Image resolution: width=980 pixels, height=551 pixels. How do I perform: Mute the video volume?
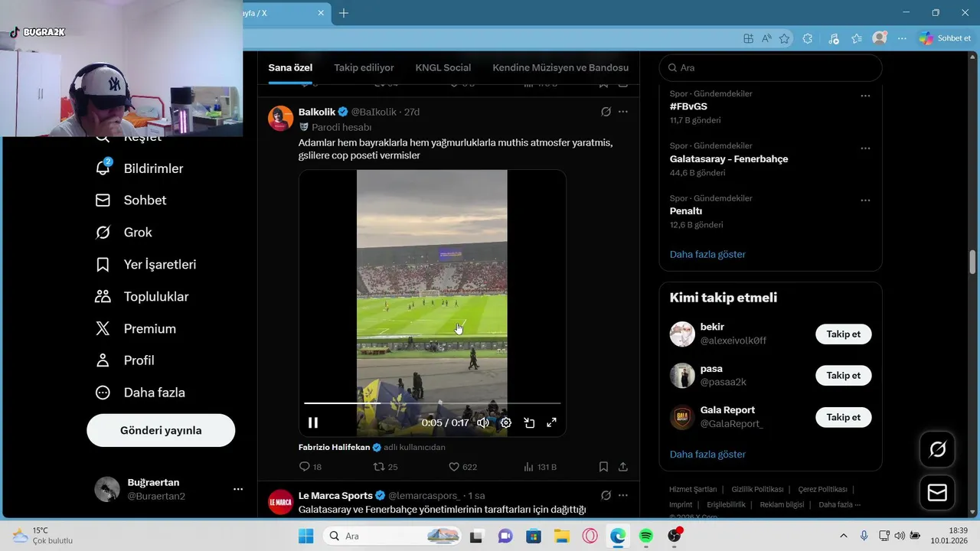tap(483, 422)
